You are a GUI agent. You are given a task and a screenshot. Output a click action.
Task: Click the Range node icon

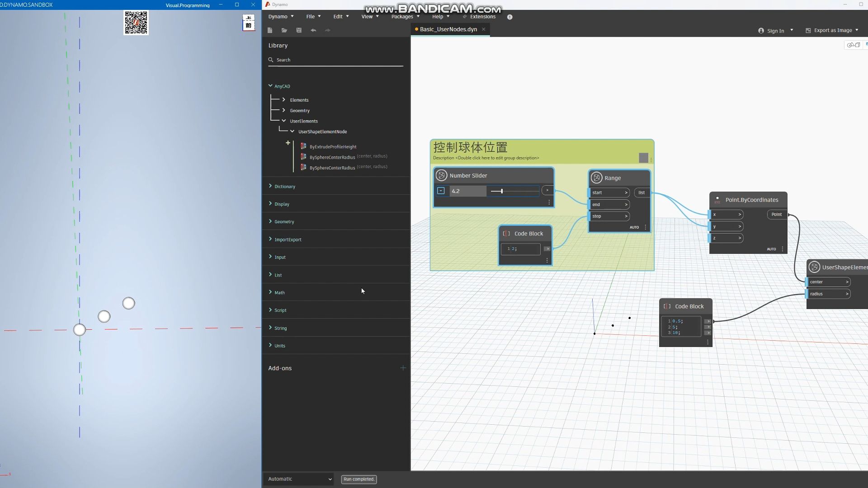point(597,178)
